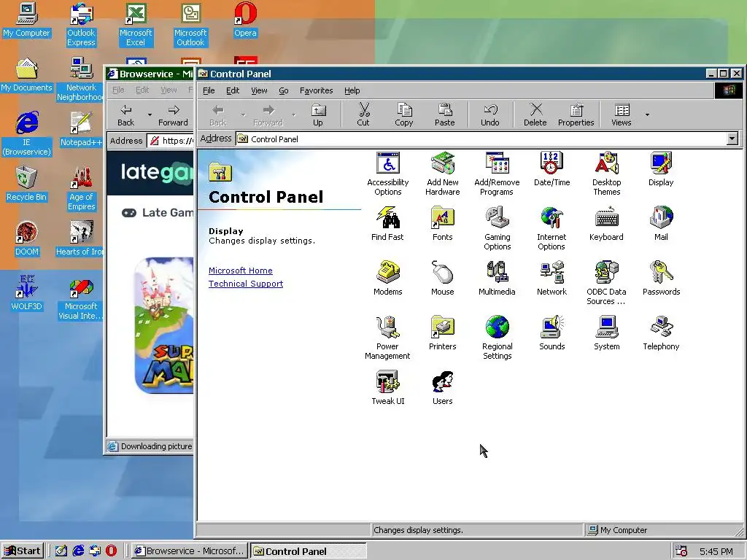Click the Undo toolbar button

point(489,115)
